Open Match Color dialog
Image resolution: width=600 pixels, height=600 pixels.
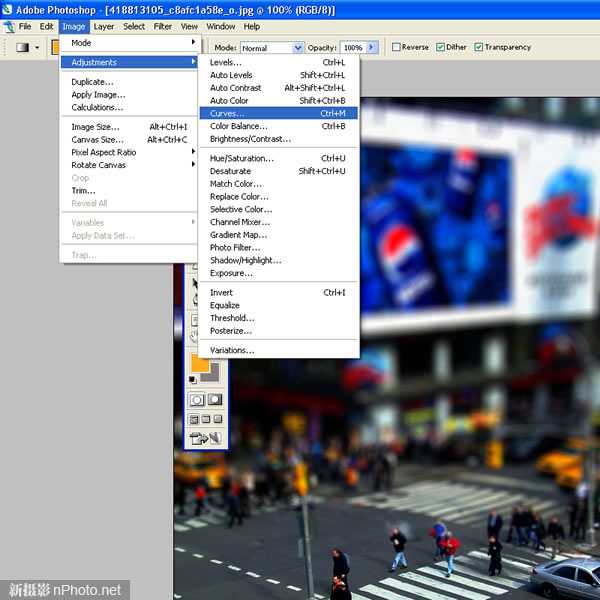pos(279,184)
